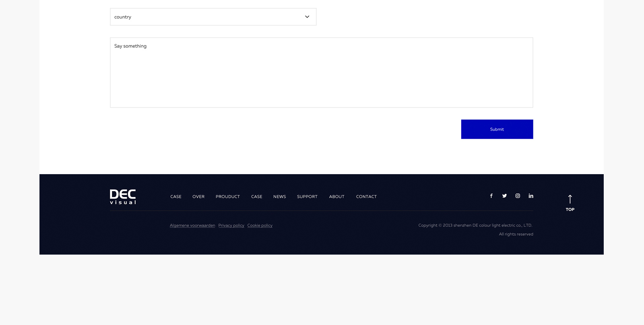
Task: Open the Twitter bird icon
Action: (x=504, y=196)
